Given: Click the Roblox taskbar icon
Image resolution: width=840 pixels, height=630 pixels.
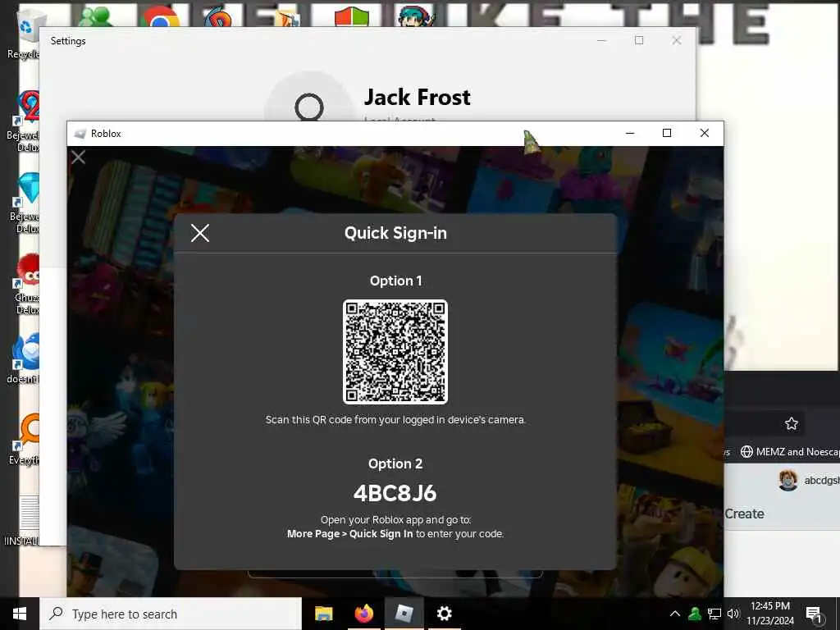Looking at the screenshot, I should click(x=404, y=614).
